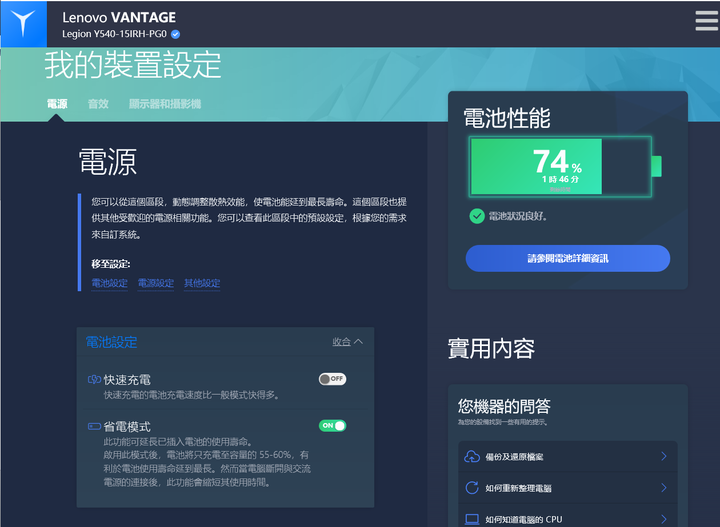This screenshot has width=720, height=527.
Task: Click the verified badge next to Legion Y540
Action: point(175,34)
